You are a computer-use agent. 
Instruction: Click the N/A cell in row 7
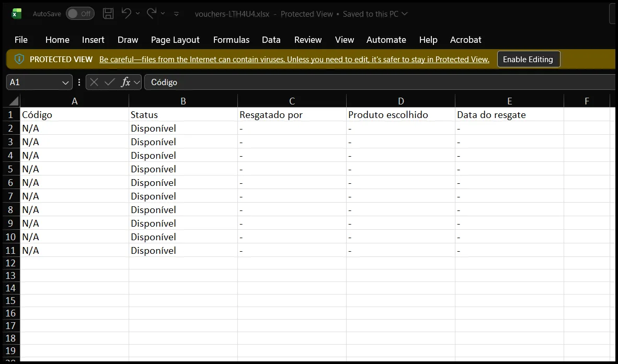(74, 196)
